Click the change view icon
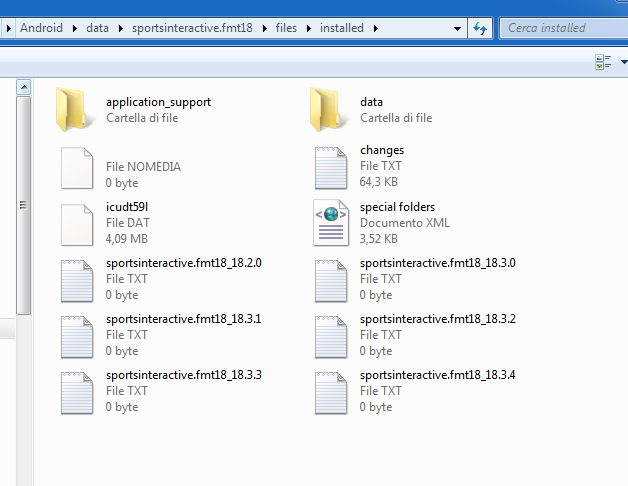 click(603, 62)
